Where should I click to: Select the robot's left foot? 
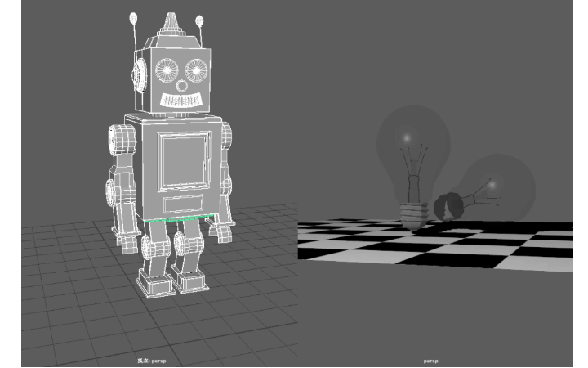click(x=154, y=284)
